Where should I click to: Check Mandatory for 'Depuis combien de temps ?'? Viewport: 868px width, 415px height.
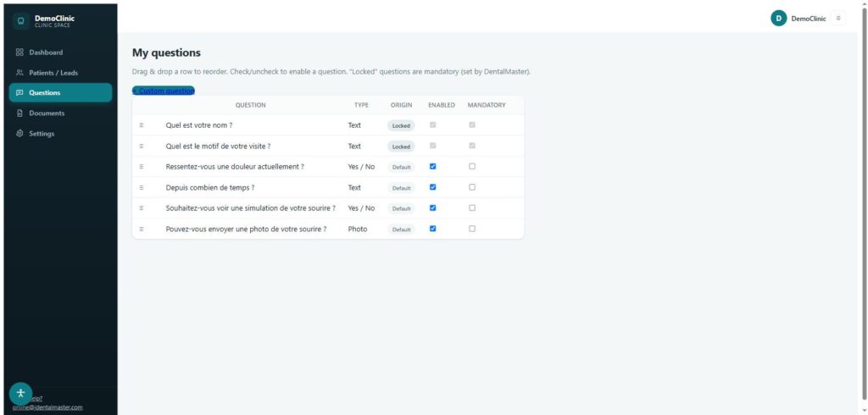[472, 187]
